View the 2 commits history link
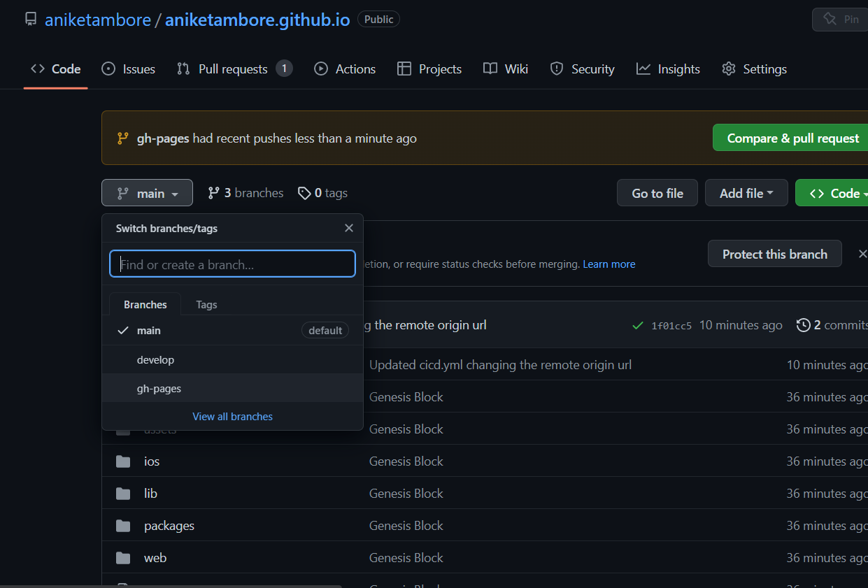 coord(832,324)
